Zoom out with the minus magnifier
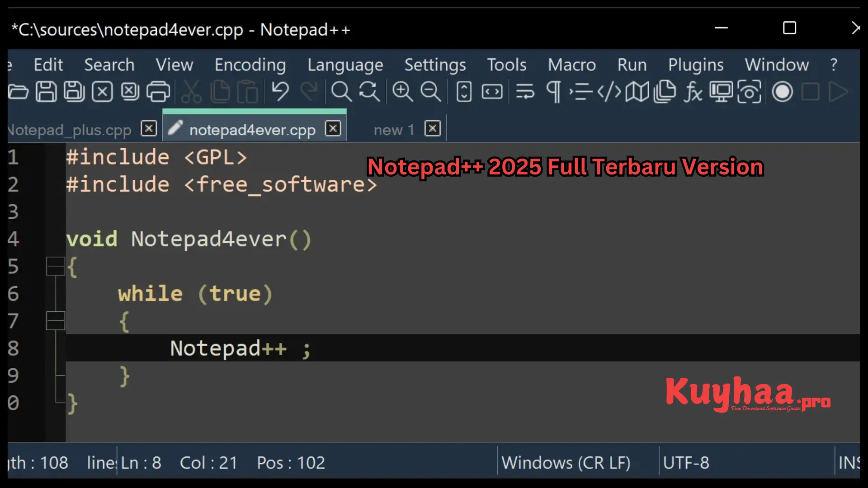The image size is (868, 488). click(431, 92)
